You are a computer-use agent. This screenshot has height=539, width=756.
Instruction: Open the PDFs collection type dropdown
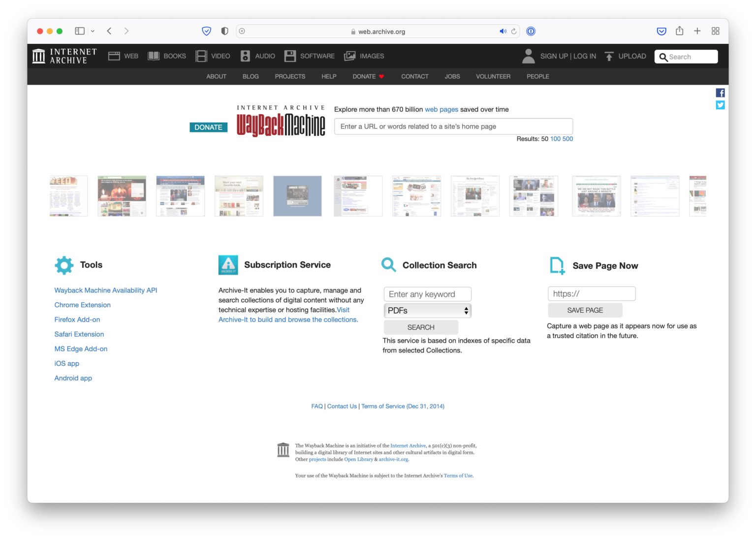click(x=427, y=311)
